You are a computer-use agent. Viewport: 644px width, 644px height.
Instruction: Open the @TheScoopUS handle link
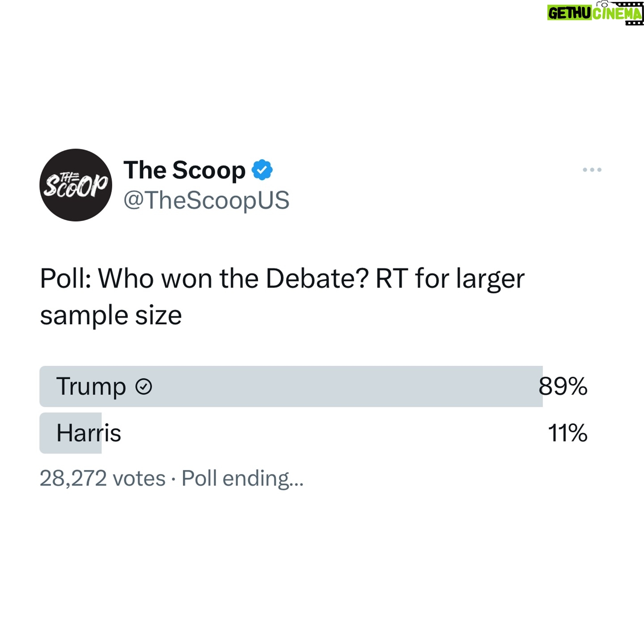click(206, 200)
